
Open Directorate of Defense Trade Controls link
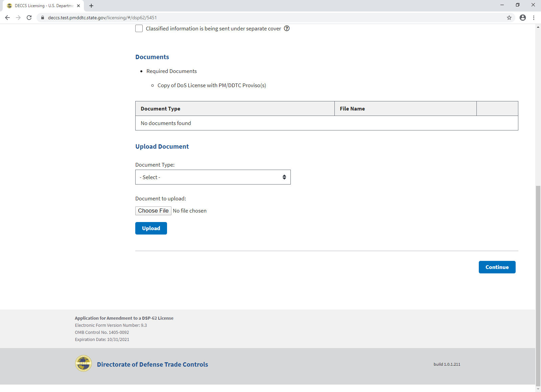[152, 364]
